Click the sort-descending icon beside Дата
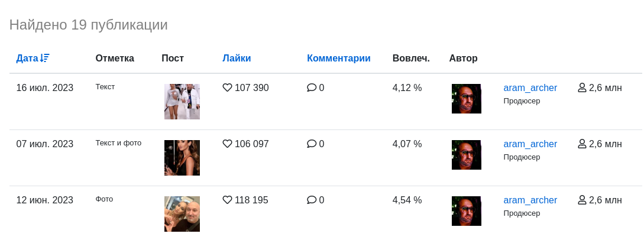The width and height of the screenshot is (644, 240). [45, 59]
